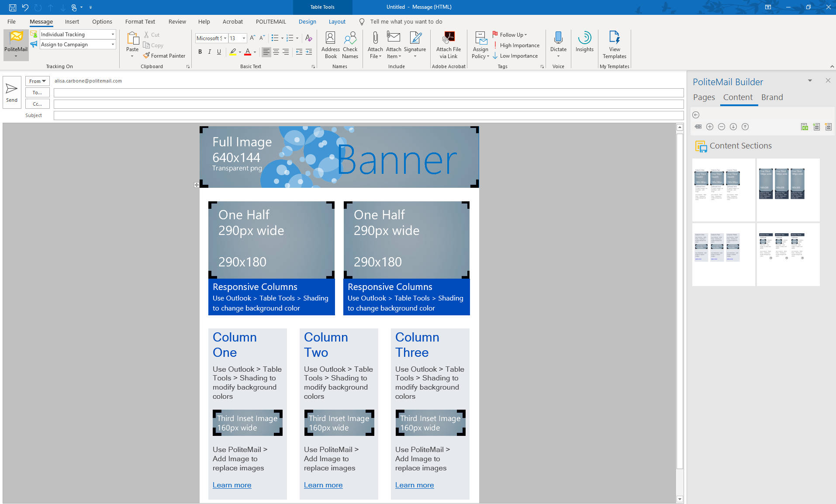Switch to the Brand tab in PoliteMail Builder

[x=771, y=97]
